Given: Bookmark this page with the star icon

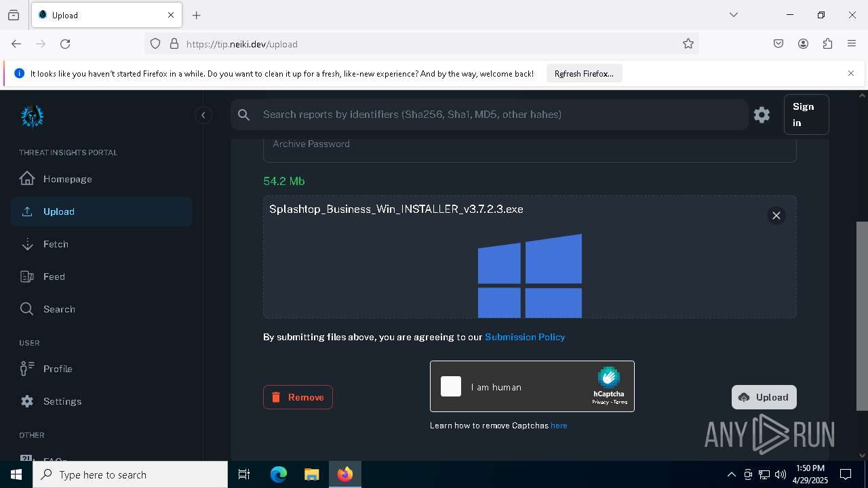Looking at the screenshot, I should (688, 43).
